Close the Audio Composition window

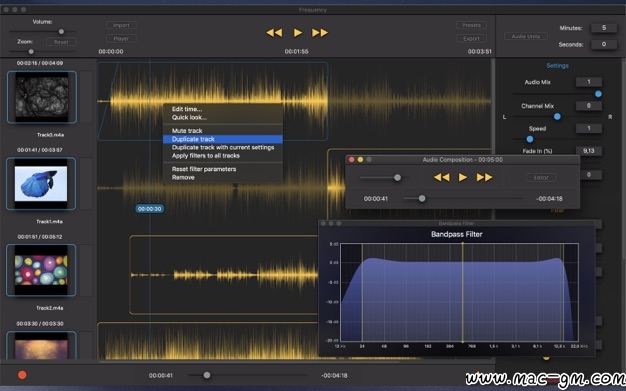click(352, 160)
